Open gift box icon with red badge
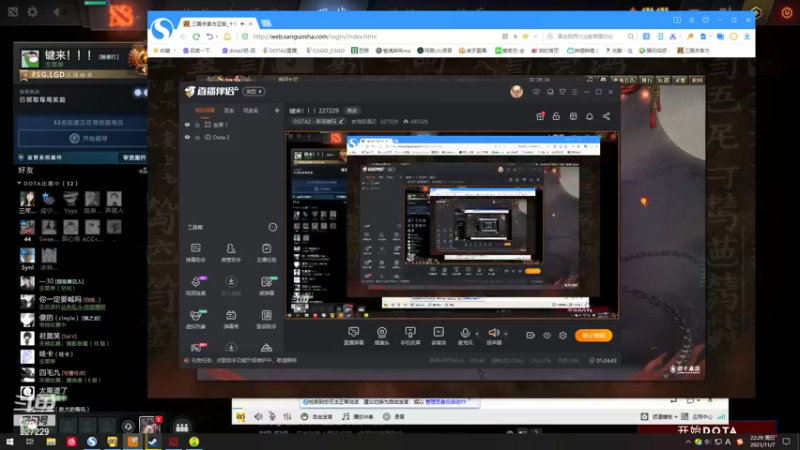Image resolution: width=800 pixels, height=450 pixels. (540, 116)
